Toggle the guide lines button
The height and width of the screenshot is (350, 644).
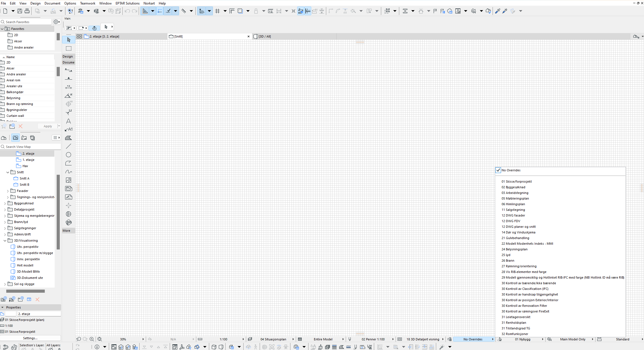click(x=145, y=11)
